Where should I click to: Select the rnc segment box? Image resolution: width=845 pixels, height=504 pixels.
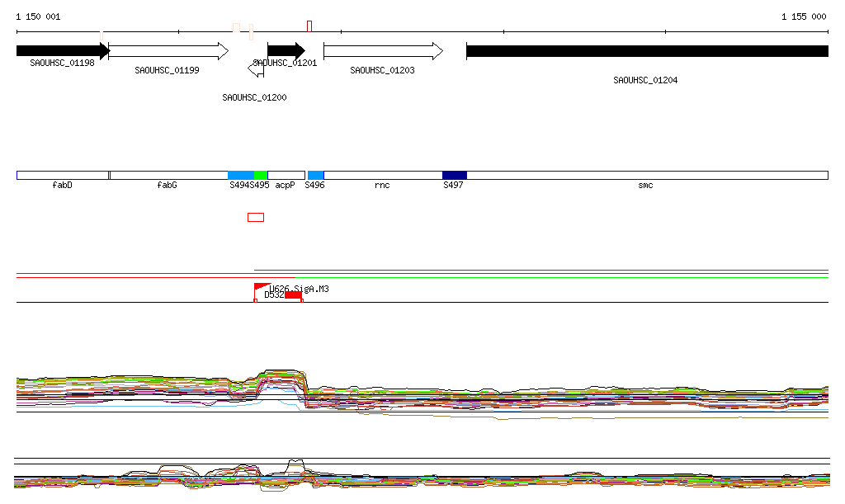[383, 175]
